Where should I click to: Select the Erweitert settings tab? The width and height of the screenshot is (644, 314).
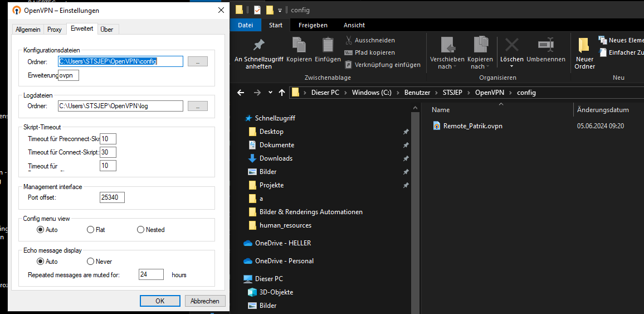82,28
